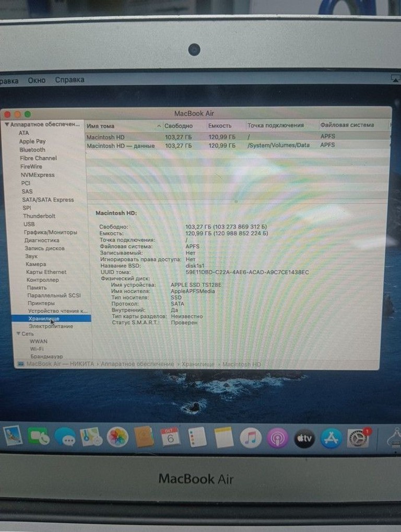This screenshot has height=532, width=401.
Task: Select the Macintosh HD volume row
Action: pyautogui.click(x=237, y=136)
